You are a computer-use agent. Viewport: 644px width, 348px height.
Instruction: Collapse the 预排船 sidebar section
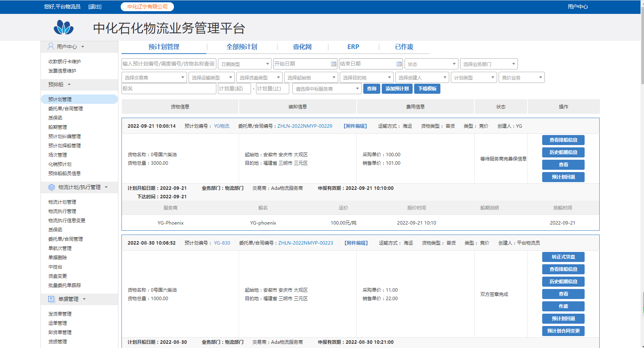click(x=69, y=84)
